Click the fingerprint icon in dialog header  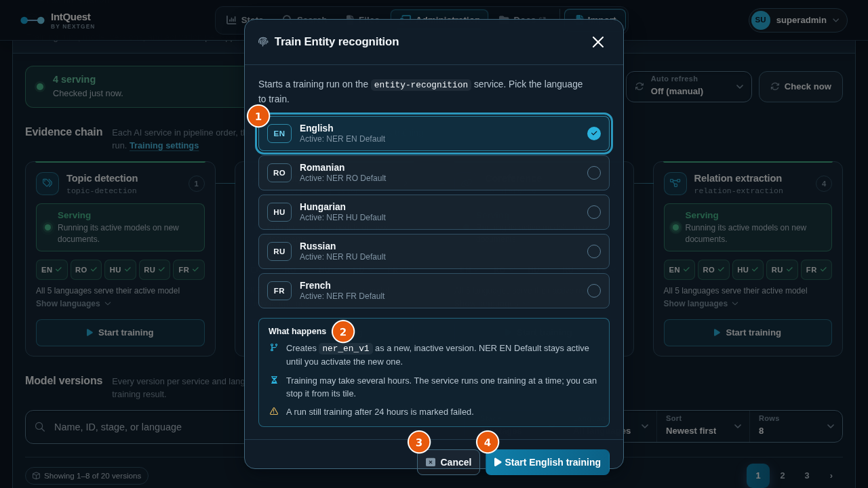coord(263,42)
